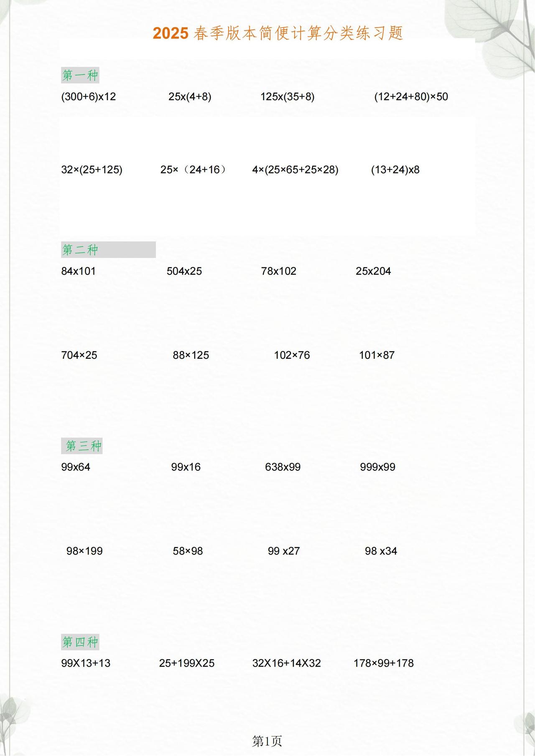Select the 第二种 section label
The width and height of the screenshot is (535, 756).
(80, 250)
